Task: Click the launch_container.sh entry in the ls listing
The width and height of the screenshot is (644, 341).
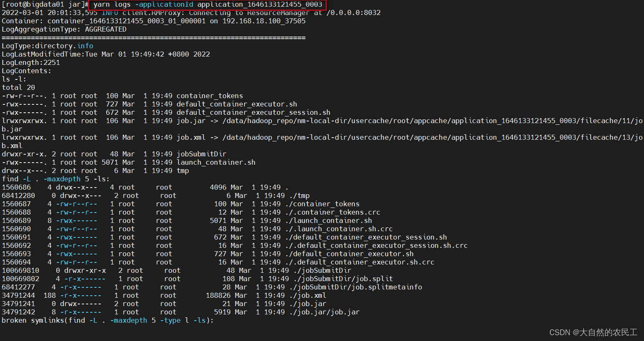Action: pyautogui.click(x=216, y=163)
